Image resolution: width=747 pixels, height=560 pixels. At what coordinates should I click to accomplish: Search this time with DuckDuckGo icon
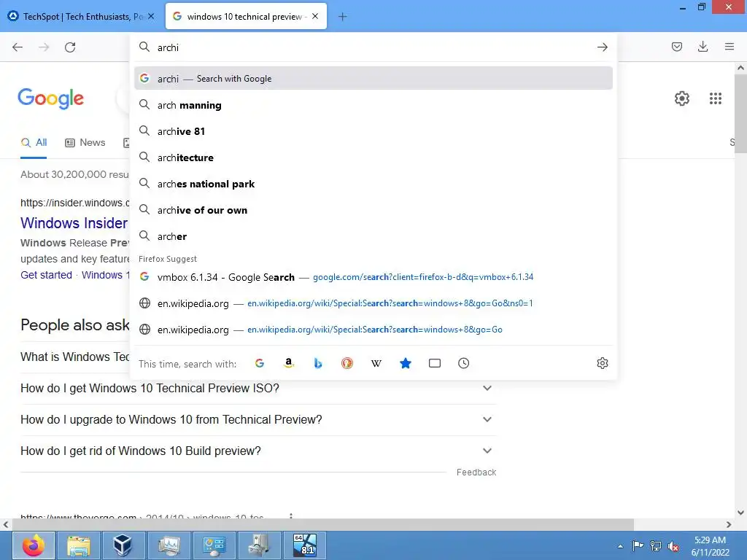click(x=347, y=363)
